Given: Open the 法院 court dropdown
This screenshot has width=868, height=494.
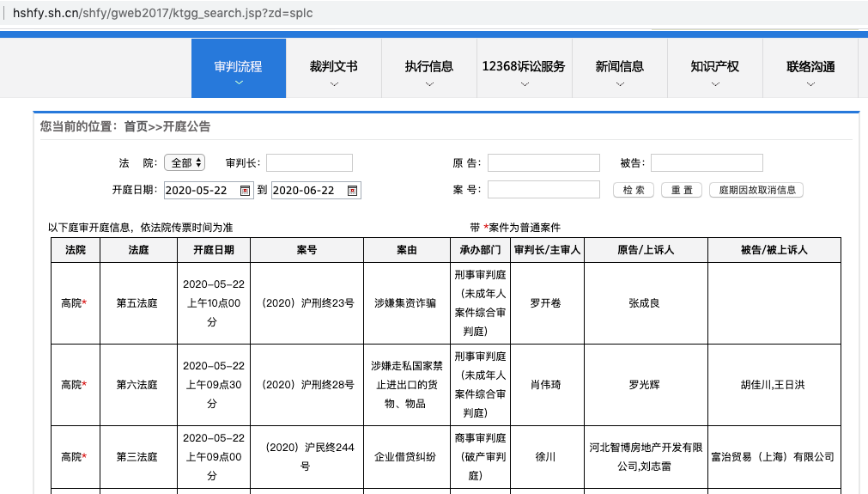Looking at the screenshot, I should pyautogui.click(x=185, y=162).
